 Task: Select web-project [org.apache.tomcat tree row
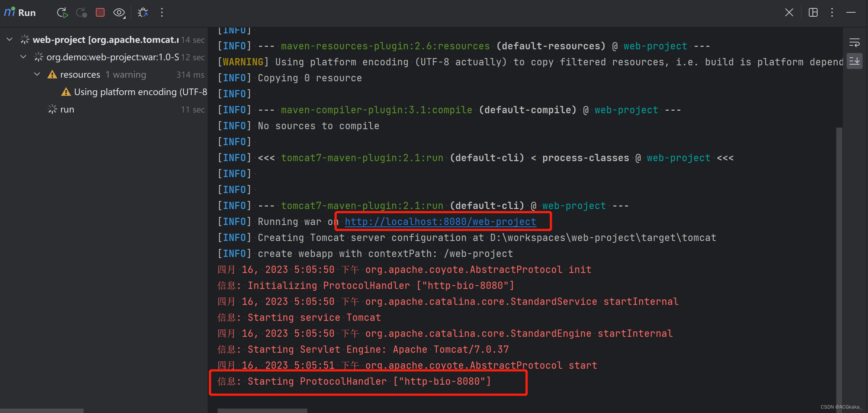pos(104,40)
